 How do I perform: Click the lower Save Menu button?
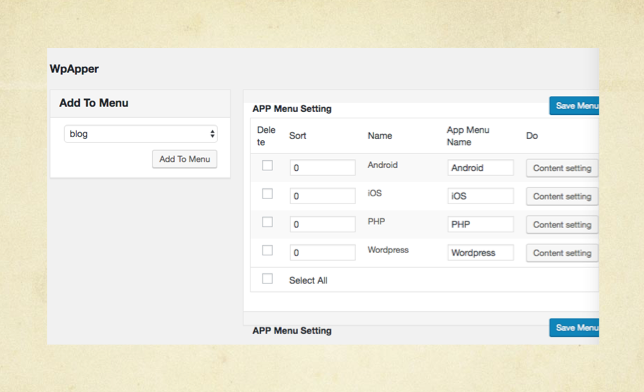point(574,327)
